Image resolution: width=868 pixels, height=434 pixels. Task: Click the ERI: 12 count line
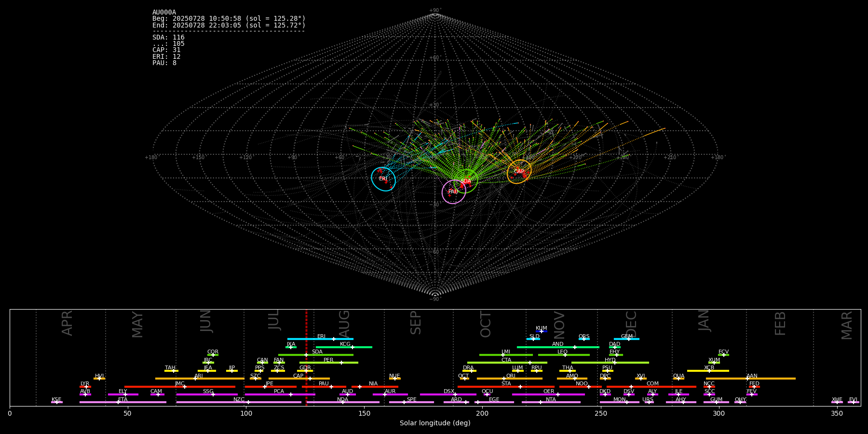coord(166,57)
